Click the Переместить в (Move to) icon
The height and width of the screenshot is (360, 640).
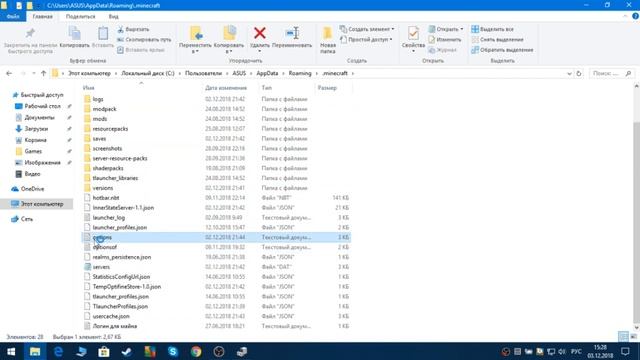coord(196,33)
